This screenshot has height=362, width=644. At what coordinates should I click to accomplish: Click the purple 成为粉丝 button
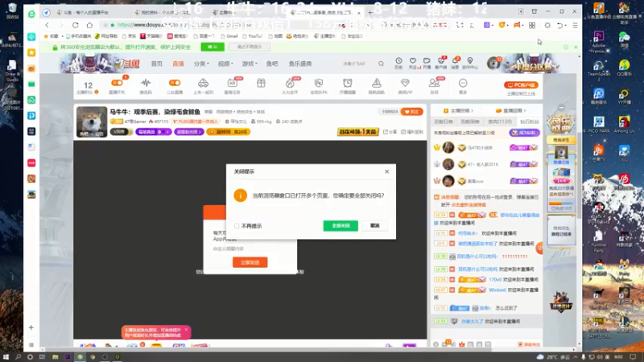point(524,133)
